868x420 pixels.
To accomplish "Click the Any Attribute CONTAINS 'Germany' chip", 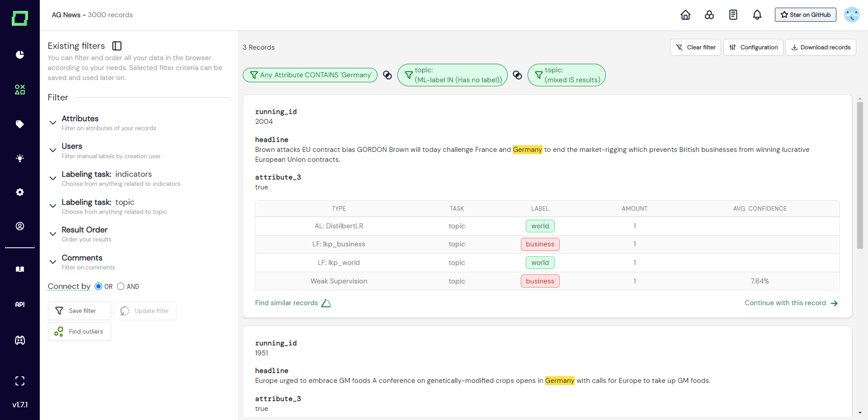I will pyautogui.click(x=310, y=75).
